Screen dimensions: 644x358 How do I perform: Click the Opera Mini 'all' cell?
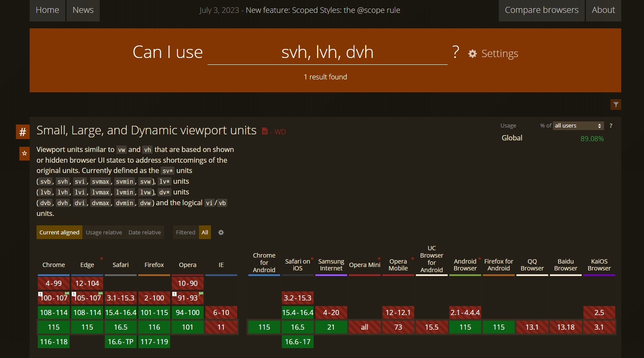[365, 327]
